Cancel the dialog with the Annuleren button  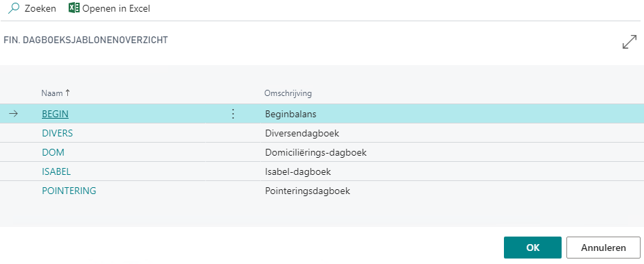[603, 248]
